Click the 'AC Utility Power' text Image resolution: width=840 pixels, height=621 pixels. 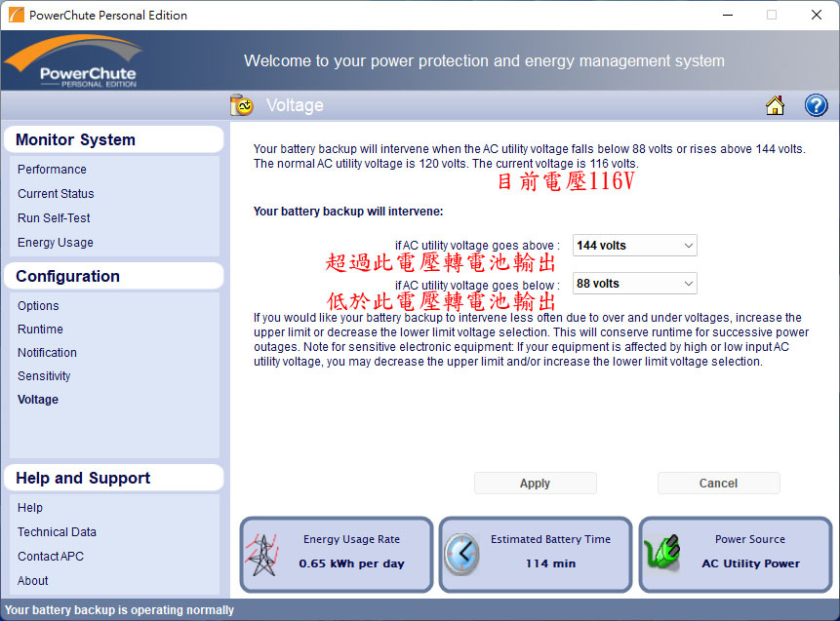point(750,563)
